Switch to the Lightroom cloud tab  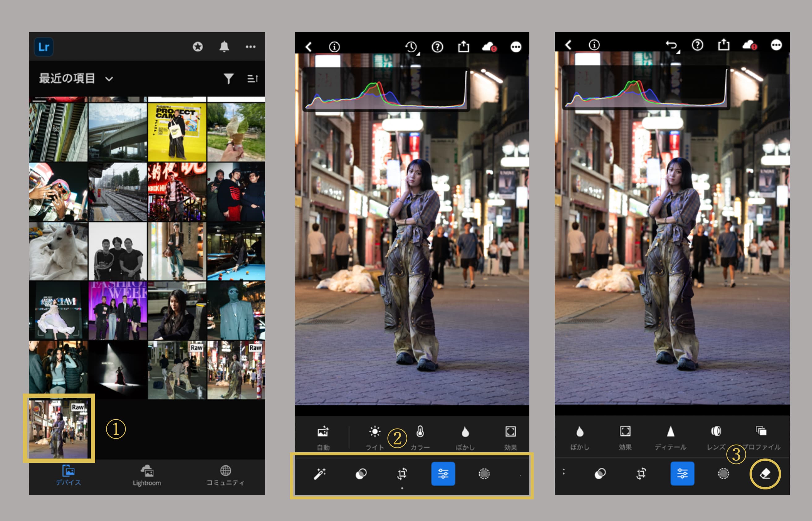tap(147, 475)
